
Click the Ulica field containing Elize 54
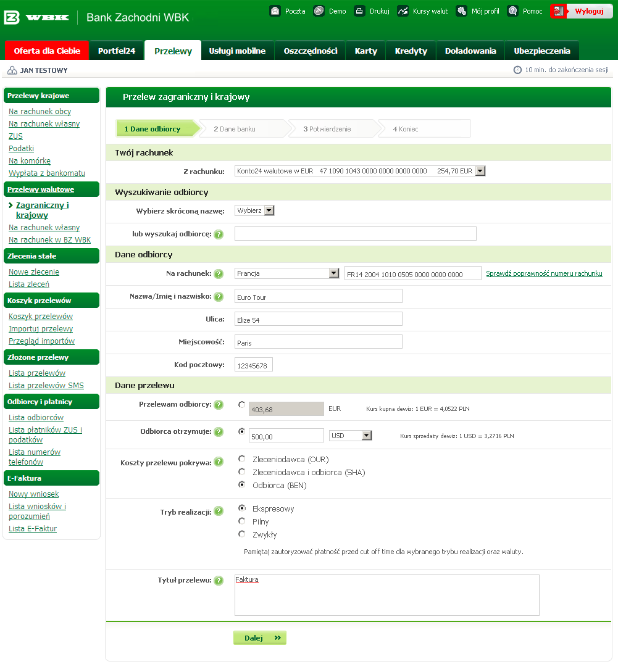click(318, 319)
